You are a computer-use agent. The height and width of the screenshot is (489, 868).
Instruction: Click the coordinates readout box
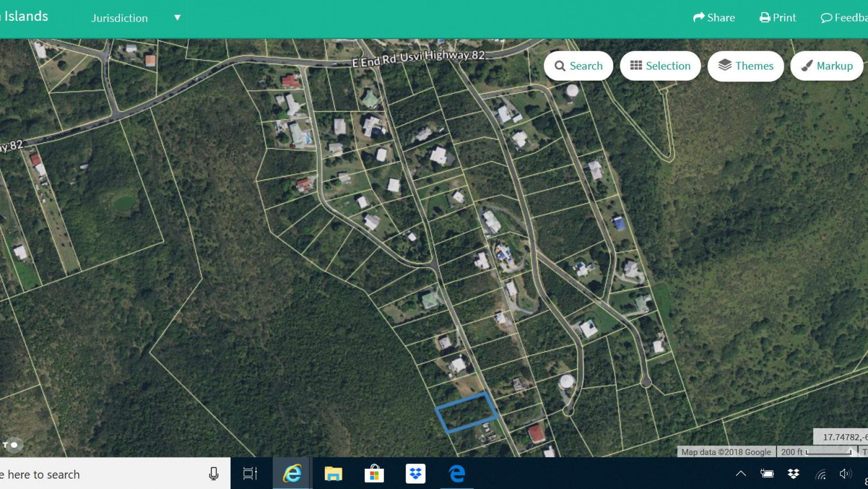[x=841, y=437]
